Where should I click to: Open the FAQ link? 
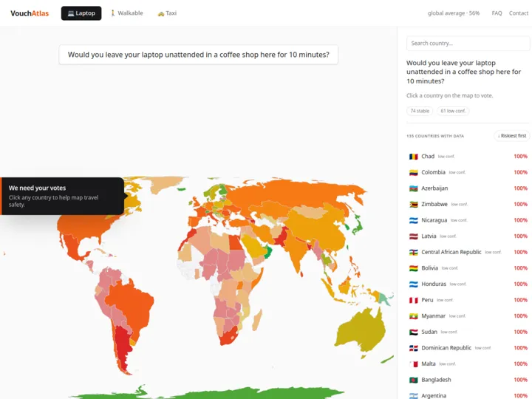497,13
